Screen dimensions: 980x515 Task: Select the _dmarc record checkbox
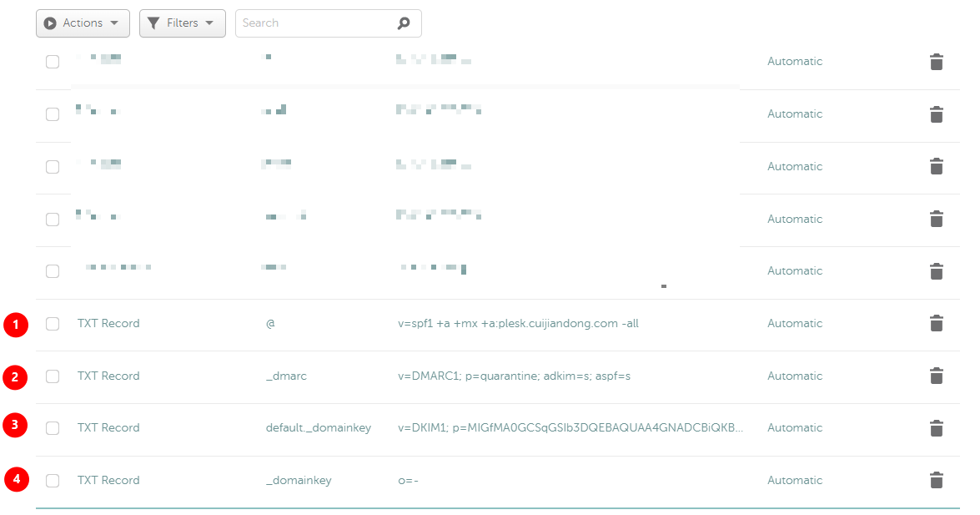(x=53, y=376)
